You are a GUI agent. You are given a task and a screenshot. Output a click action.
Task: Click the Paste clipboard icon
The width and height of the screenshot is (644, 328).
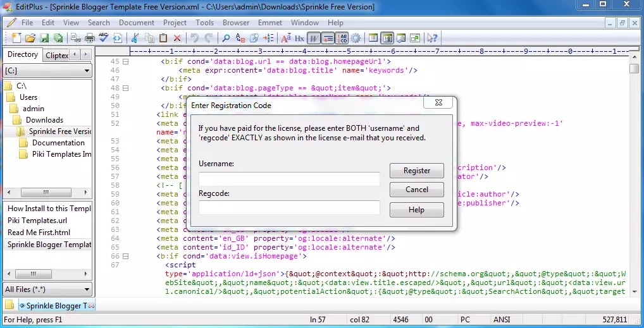163,38
